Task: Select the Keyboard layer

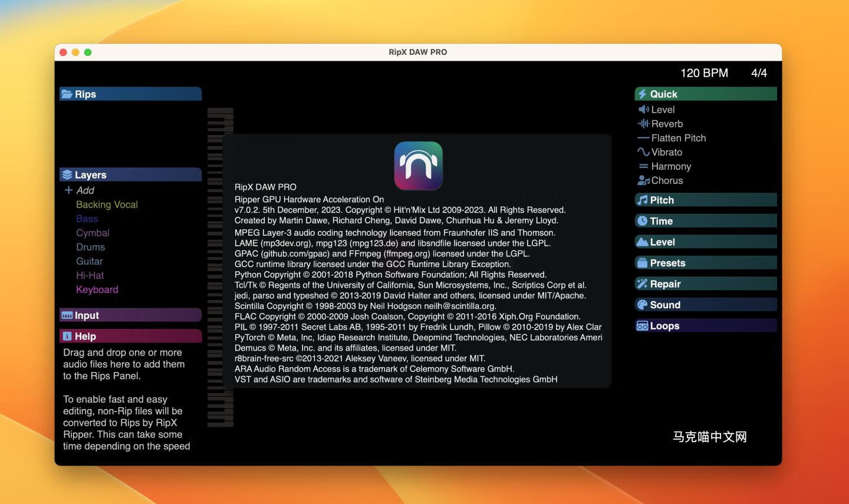Action: pos(97,289)
